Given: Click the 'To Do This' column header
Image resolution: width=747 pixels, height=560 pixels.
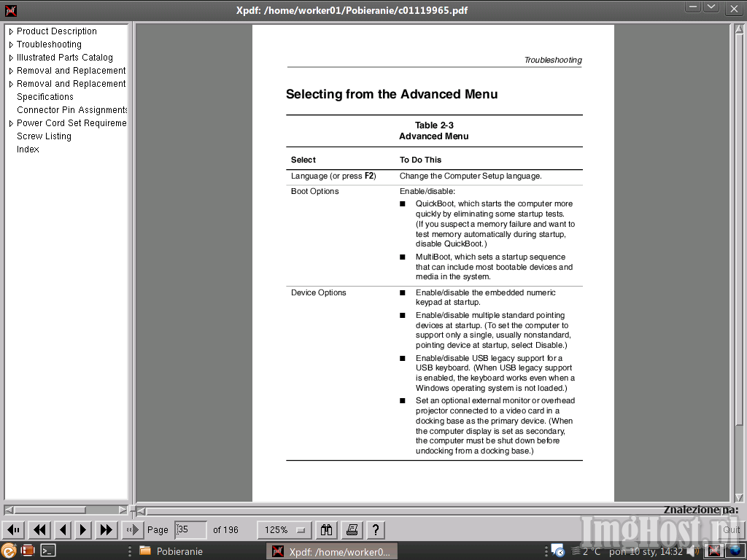Looking at the screenshot, I should click(x=420, y=160).
